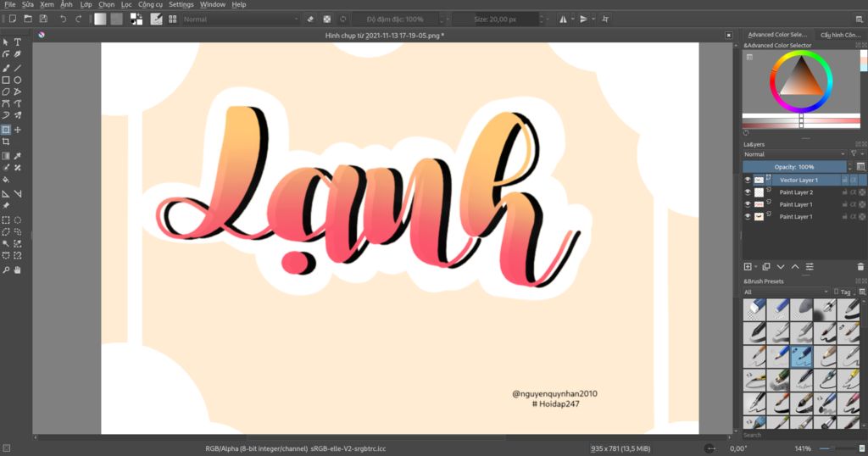Activate the Move tool
This screenshot has width=868, height=456.
18,130
